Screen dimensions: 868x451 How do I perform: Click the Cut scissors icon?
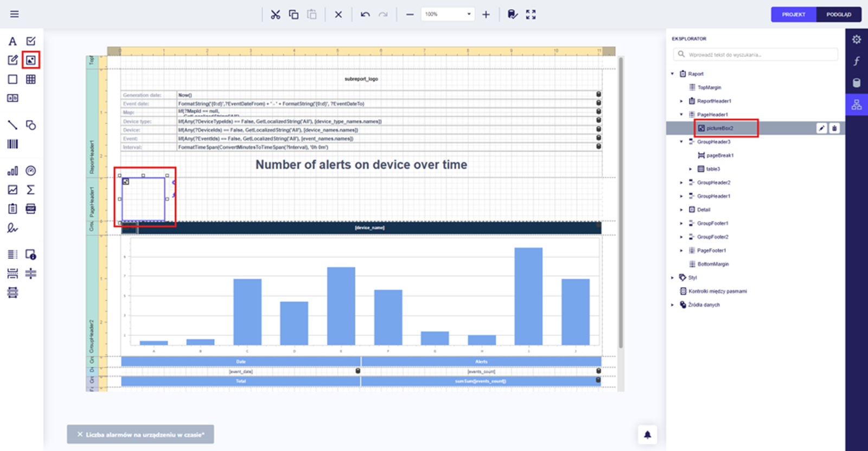pyautogui.click(x=276, y=15)
